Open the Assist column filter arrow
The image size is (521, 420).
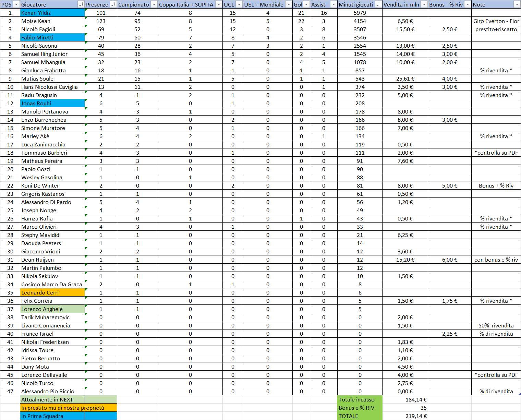[334, 4]
